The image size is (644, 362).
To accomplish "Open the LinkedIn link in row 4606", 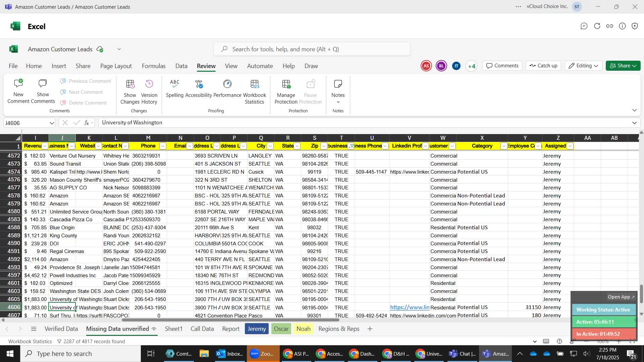I will coord(410,307).
